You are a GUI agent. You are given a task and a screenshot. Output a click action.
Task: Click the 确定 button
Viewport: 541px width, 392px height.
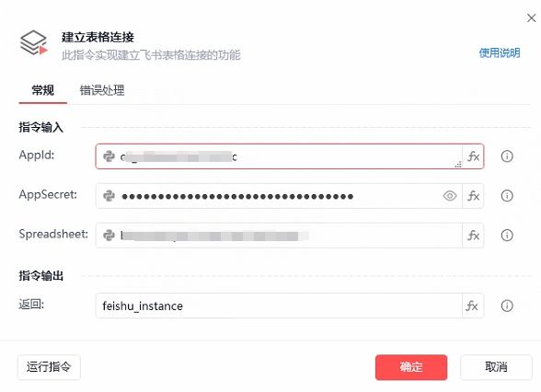(x=411, y=367)
